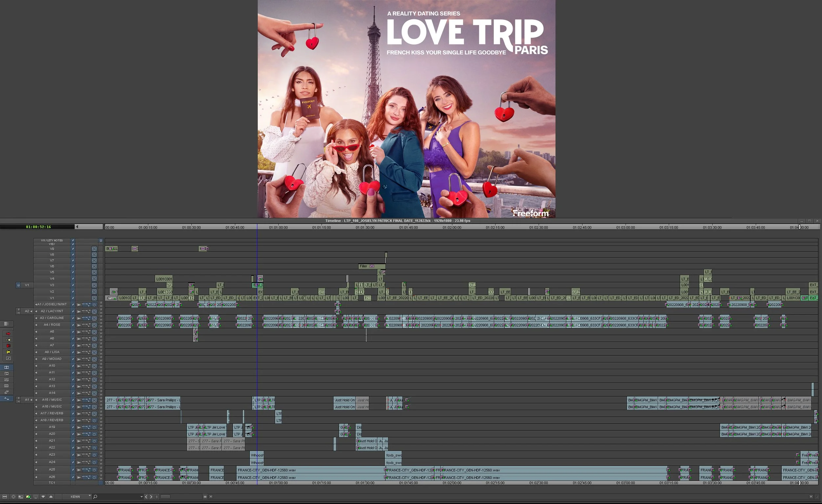
Task: Select the A17 / REVERB track button
Action: (52, 414)
